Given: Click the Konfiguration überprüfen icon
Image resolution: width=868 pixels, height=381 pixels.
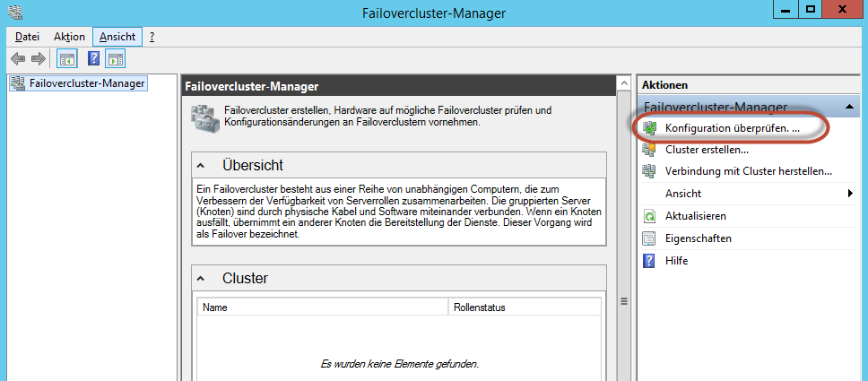Looking at the screenshot, I should pos(649,127).
